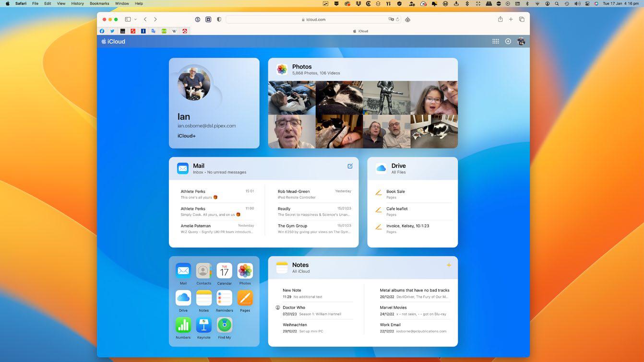Click the iCloud logo link
Viewport: 644px width, 362px height.
[113, 41]
